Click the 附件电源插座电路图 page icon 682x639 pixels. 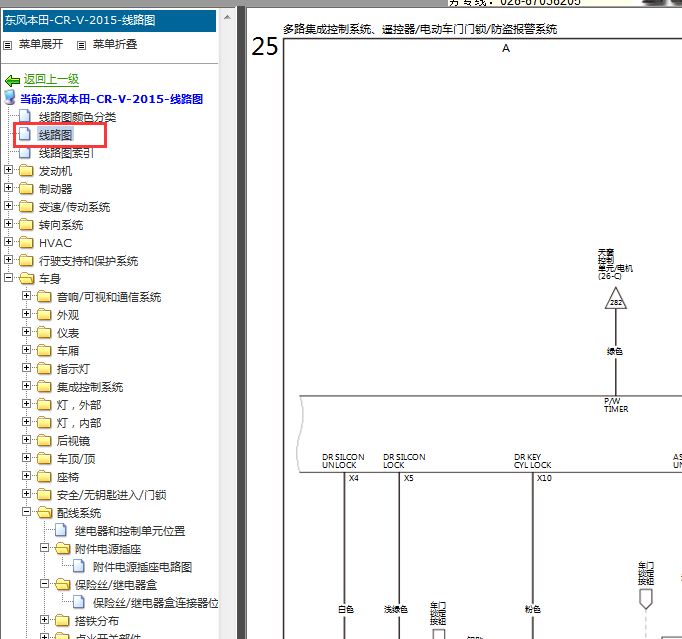(x=79, y=566)
